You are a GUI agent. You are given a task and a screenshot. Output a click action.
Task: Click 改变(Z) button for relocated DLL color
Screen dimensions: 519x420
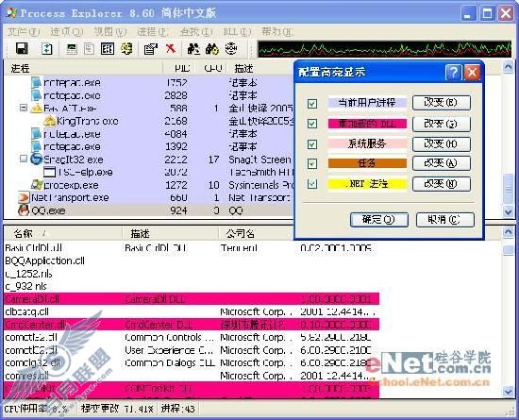coord(442,124)
